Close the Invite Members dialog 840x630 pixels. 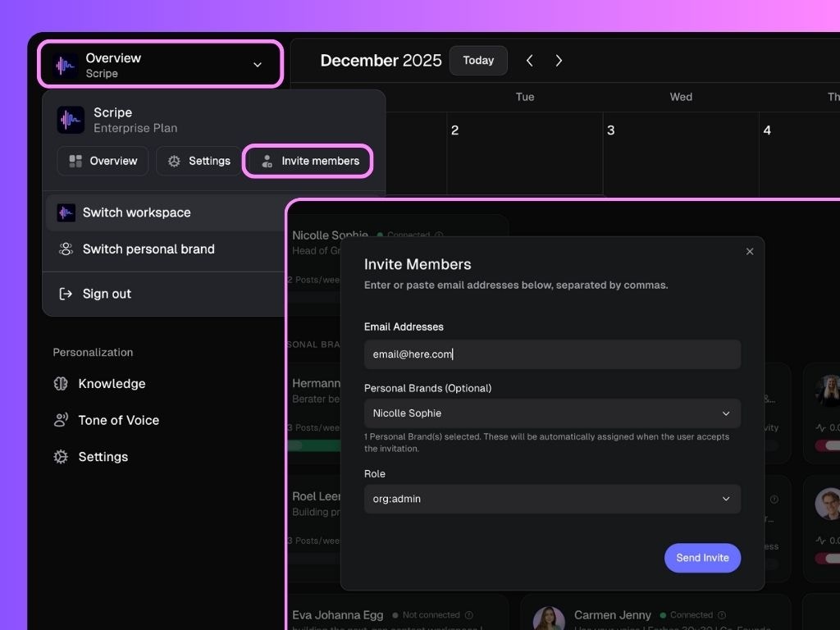coord(750,251)
